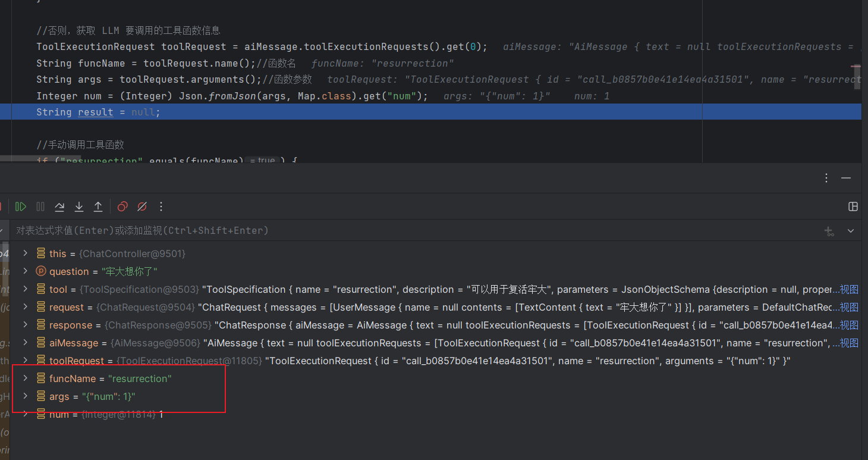This screenshot has height=460, width=868.
Task: Open more debugger actions next to Mute Breakpoints
Action: tap(161, 206)
